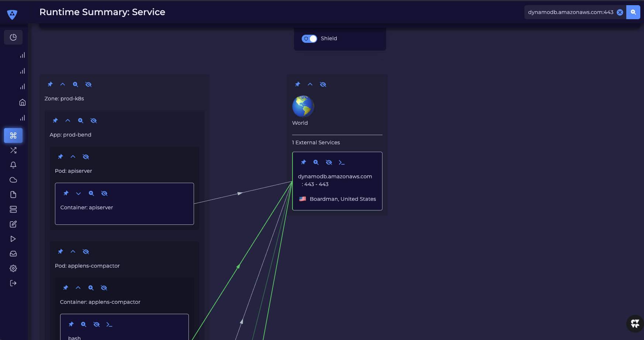The height and width of the screenshot is (340, 644).
Task: Click the search input field
Action: click(x=570, y=12)
